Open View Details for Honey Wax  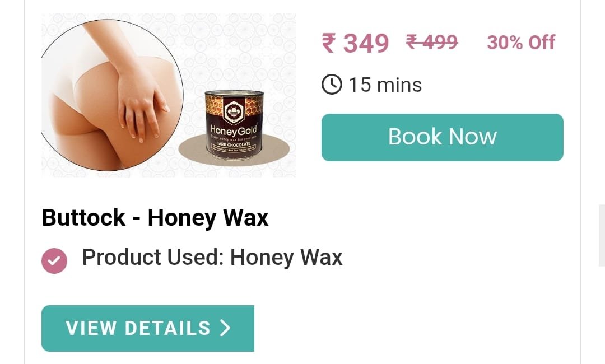tap(148, 328)
